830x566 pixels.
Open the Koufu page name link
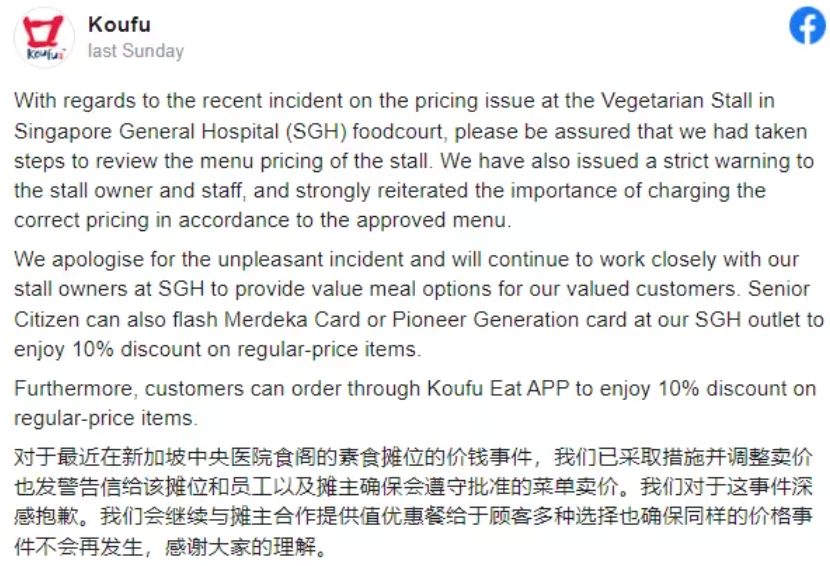[119, 24]
